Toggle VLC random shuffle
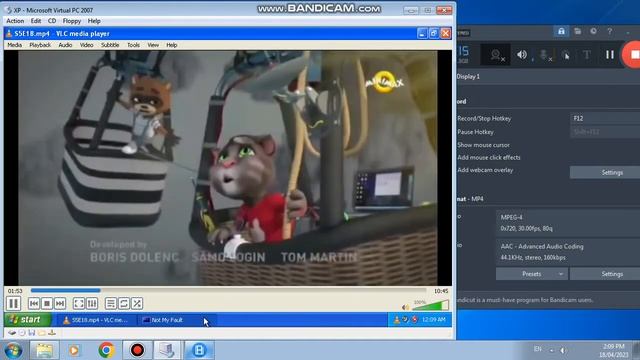Viewport: 640px width, 360px height. [137, 303]
